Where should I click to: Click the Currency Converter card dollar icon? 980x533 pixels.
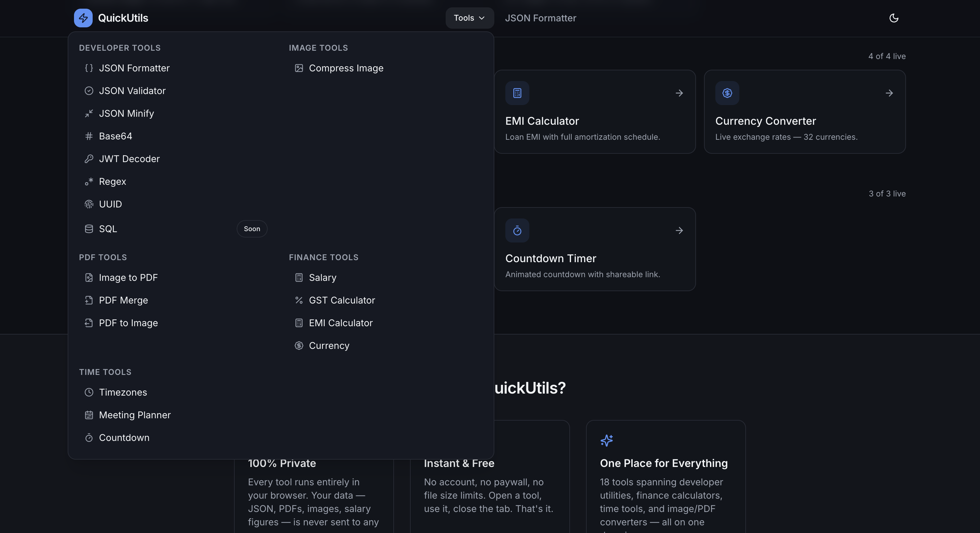coord(727,93)
